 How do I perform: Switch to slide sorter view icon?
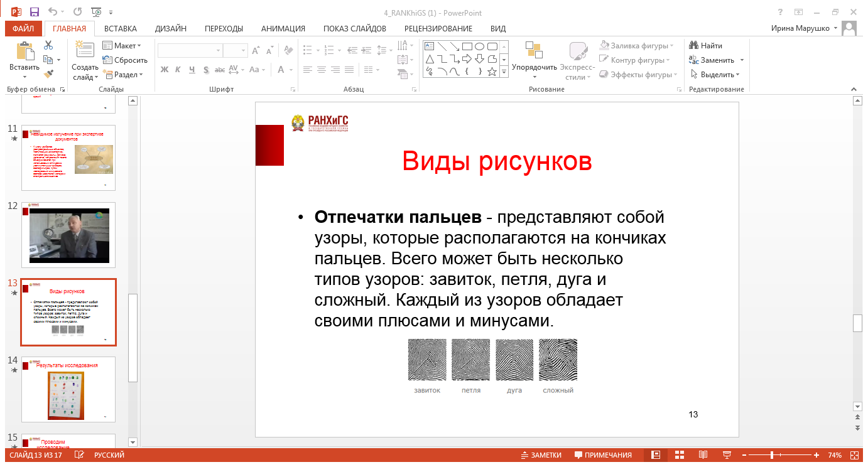click(x=679, y=455)
